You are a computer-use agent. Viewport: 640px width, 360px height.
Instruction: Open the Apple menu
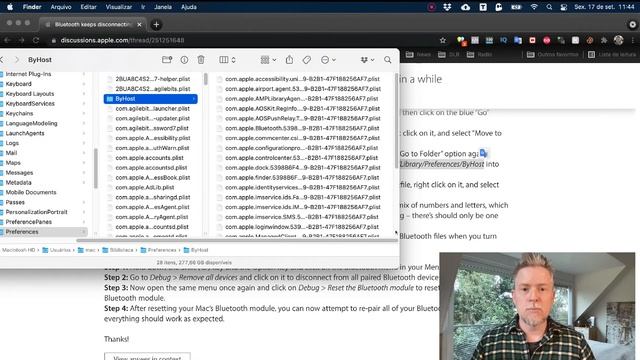[10, 7]
